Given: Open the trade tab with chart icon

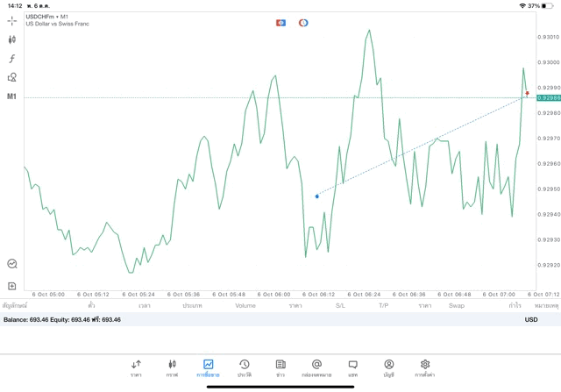Looking at the screenshot, I should (208, 367).
